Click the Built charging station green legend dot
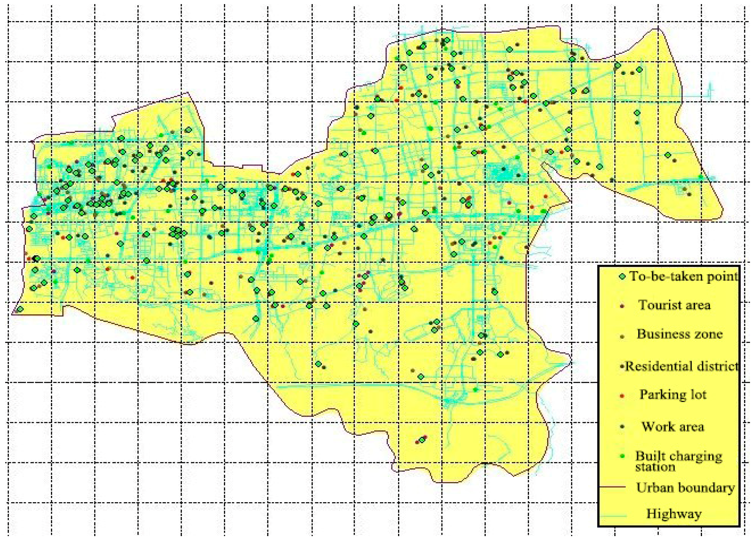This screenshot has height=541, width=756. point(622,456)
